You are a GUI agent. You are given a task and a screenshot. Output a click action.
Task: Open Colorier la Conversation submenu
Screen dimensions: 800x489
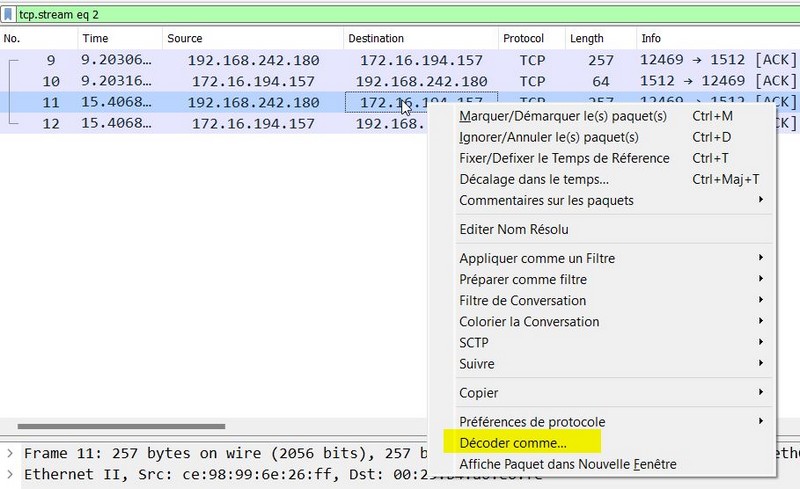point(613,322)
